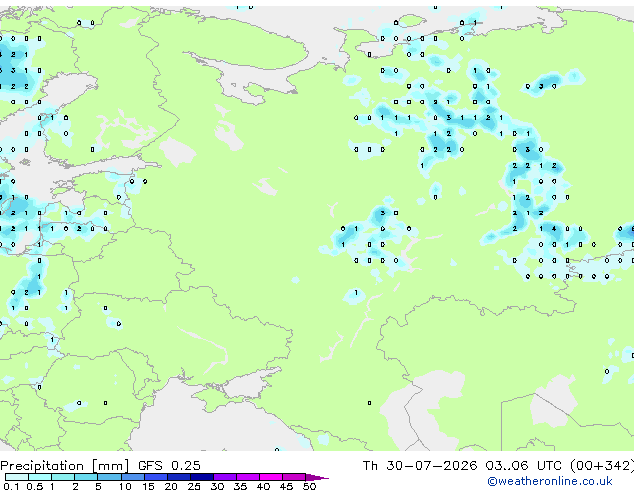Click the 0.5 legend scale value

[x=34, y=486]
